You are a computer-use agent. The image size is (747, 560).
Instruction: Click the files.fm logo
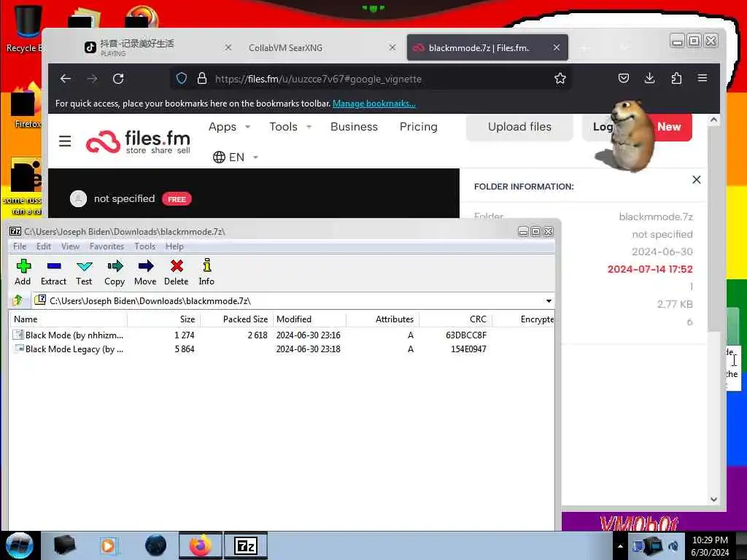138,142
